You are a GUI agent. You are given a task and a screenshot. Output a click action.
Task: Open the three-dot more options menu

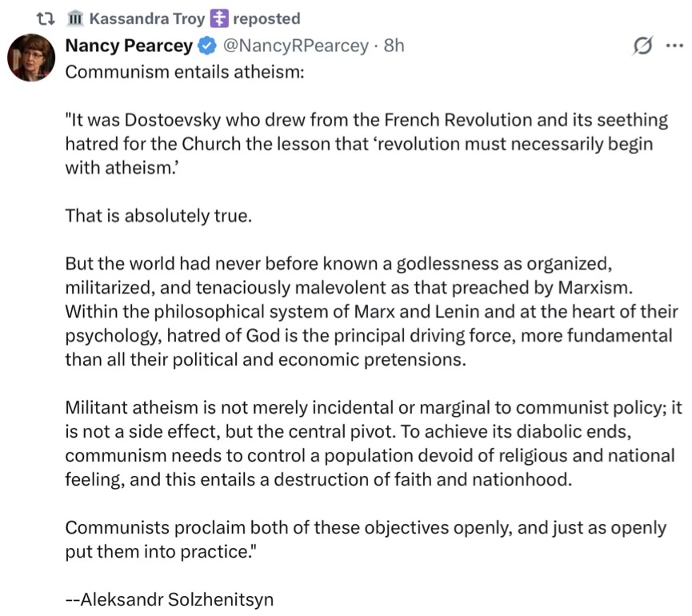[674, 46]
